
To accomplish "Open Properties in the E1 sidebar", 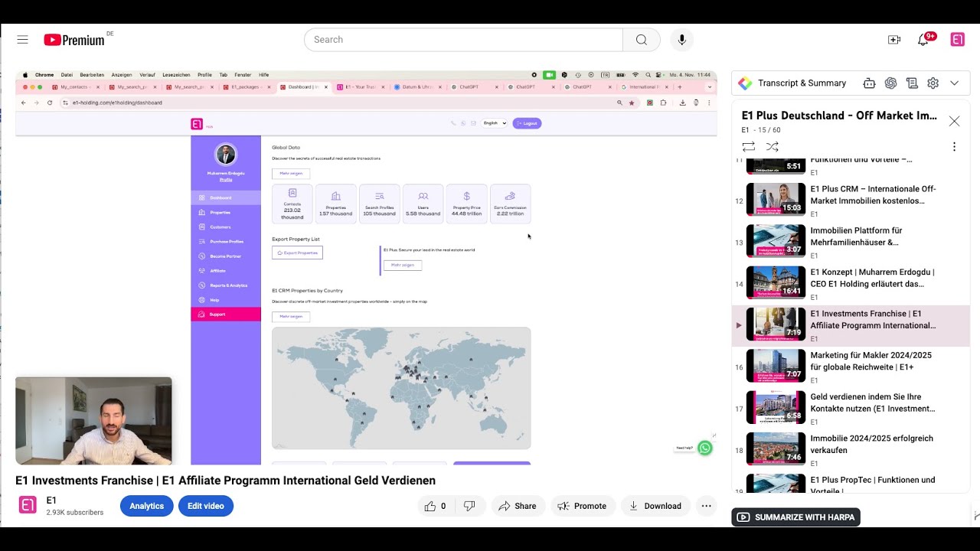I will point(226,212).
